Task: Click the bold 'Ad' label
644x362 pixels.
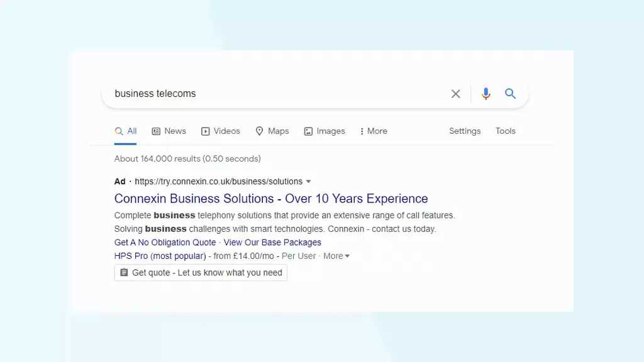Action: (x=119, y=182)
